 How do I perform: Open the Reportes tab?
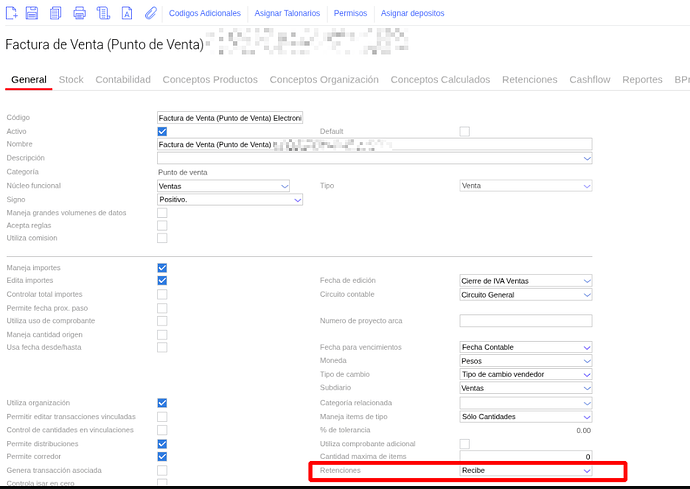[642, 80]
